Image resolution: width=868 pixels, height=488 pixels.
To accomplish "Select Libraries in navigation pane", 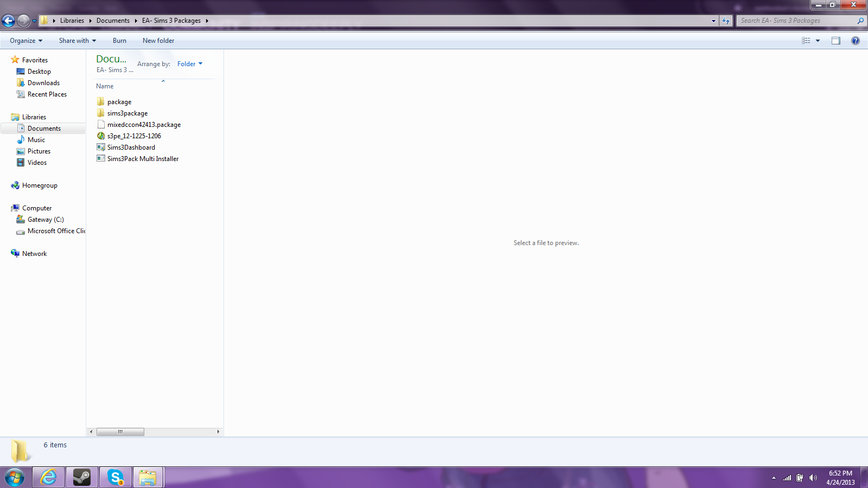I will click(34, 117).
